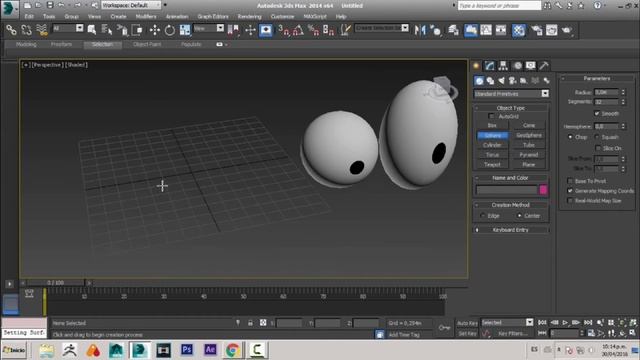640x360 pixels.
Task: Click the Render teapot icon
Action: tap(567, 30)
